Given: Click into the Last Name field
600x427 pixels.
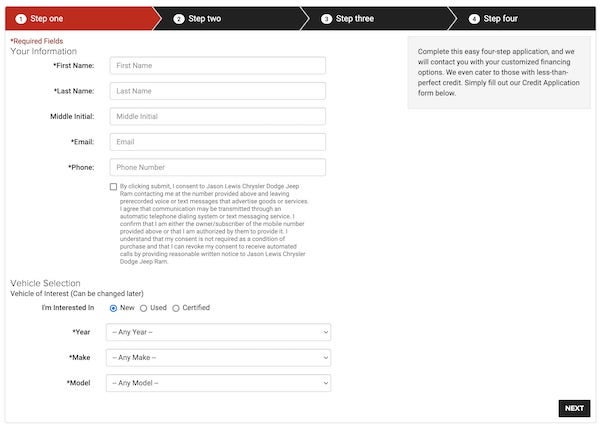Looking at the screenshot, I should [x=217, y=91].
